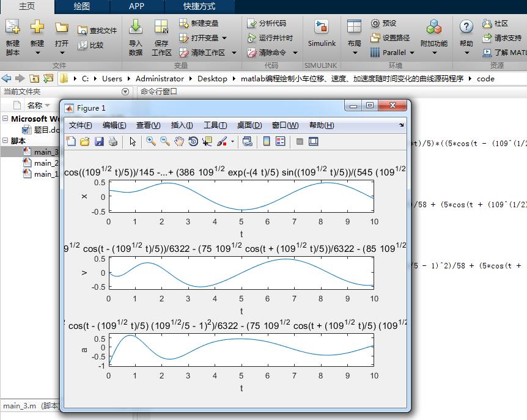
Task: Select Zoom In tool in Figure toolbar
Action: pos(151,141)
